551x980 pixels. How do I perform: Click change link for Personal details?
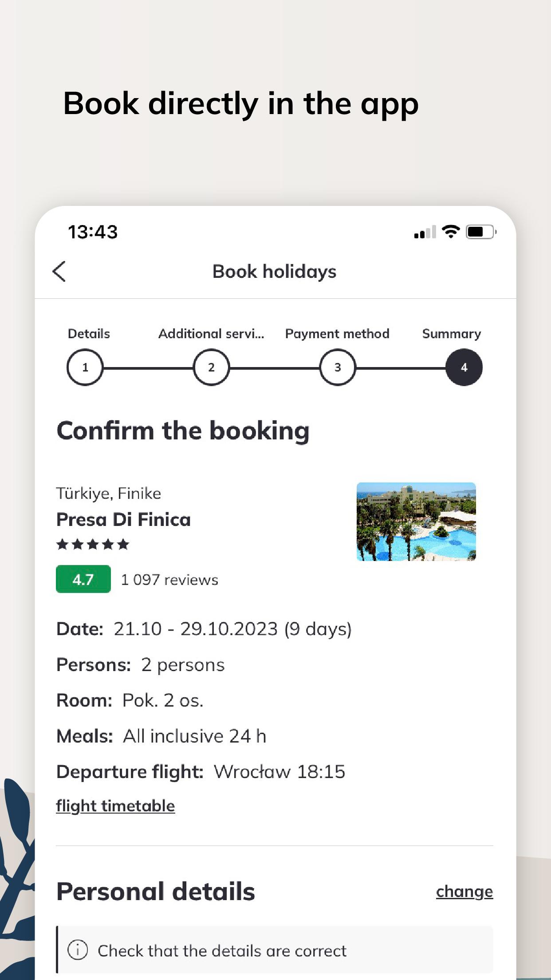[x=464, y=891]
